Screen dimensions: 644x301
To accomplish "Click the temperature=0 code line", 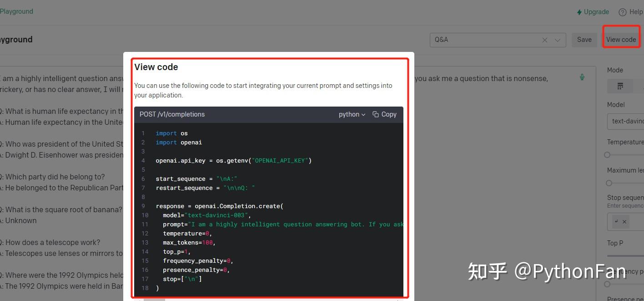I will coord(187,233).
